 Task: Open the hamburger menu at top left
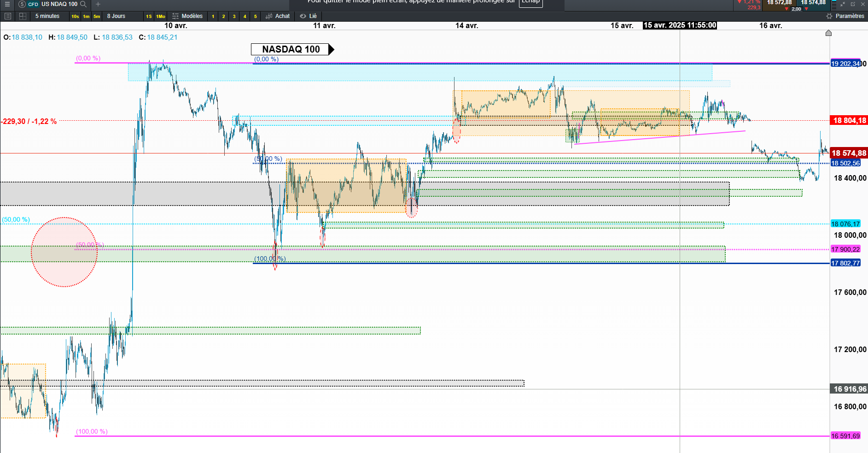(7, 4)
